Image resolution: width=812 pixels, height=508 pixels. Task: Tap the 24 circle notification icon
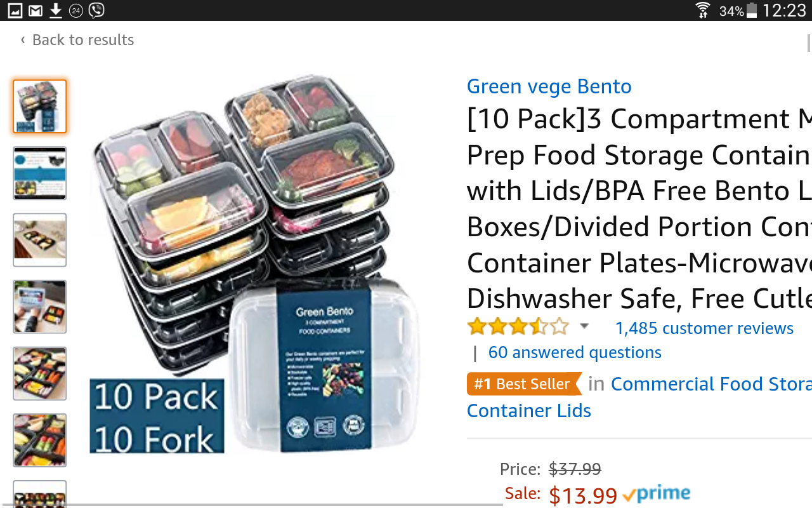[x=76, y=10]
